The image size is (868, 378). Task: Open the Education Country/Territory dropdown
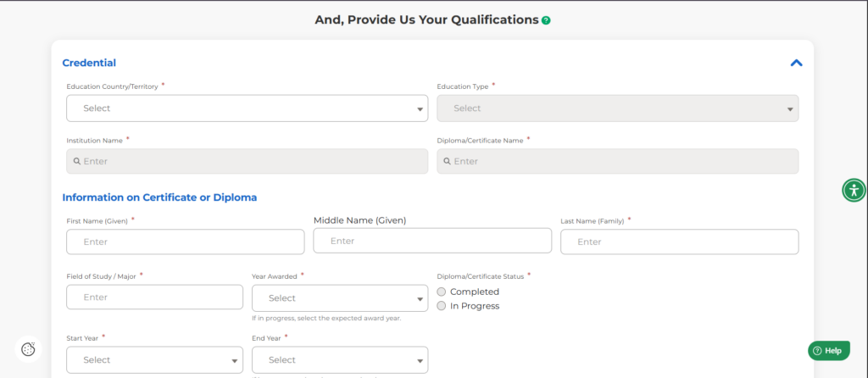(x=247, y=108)
